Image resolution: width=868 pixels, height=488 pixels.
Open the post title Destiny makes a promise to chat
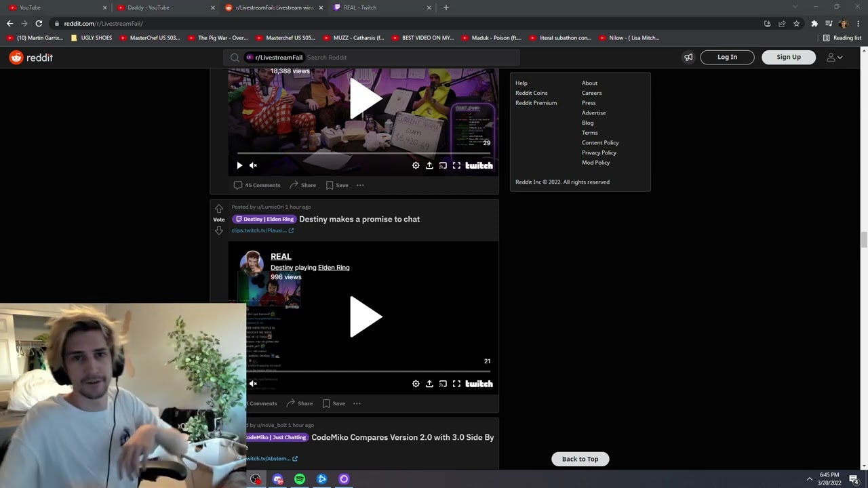(x=359, y=219)
